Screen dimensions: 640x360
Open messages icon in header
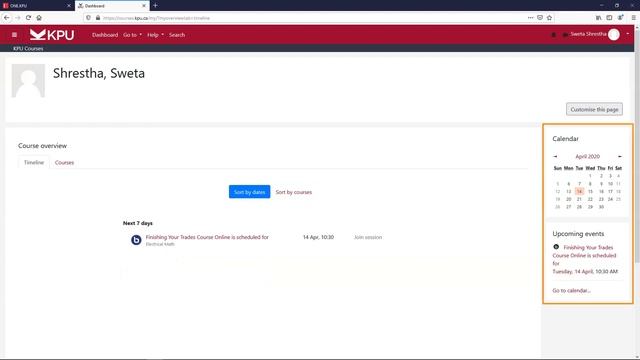(565, 35)
